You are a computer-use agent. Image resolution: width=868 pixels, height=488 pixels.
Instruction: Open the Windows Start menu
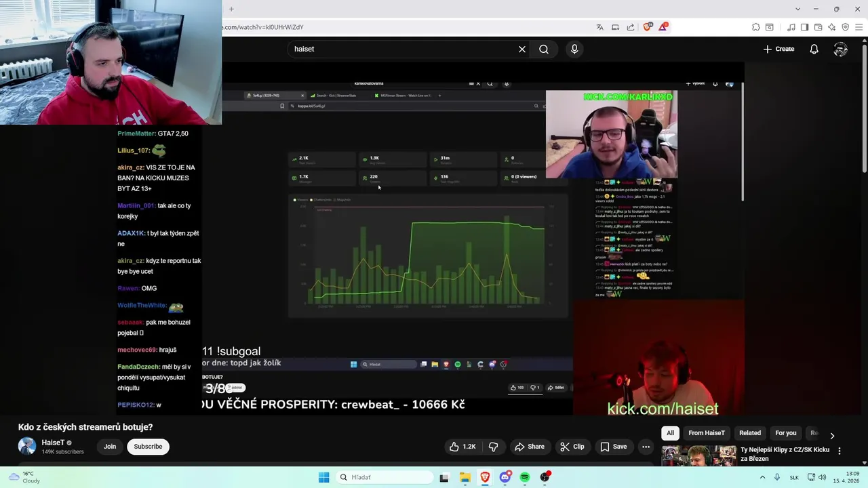[x=324, y=477]
